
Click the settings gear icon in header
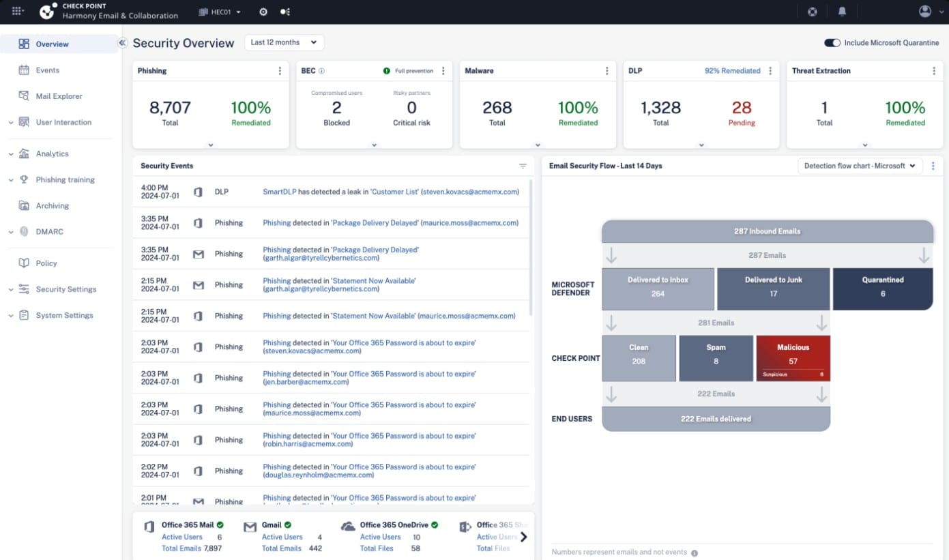pyautogui.click(x=263, y=12)
